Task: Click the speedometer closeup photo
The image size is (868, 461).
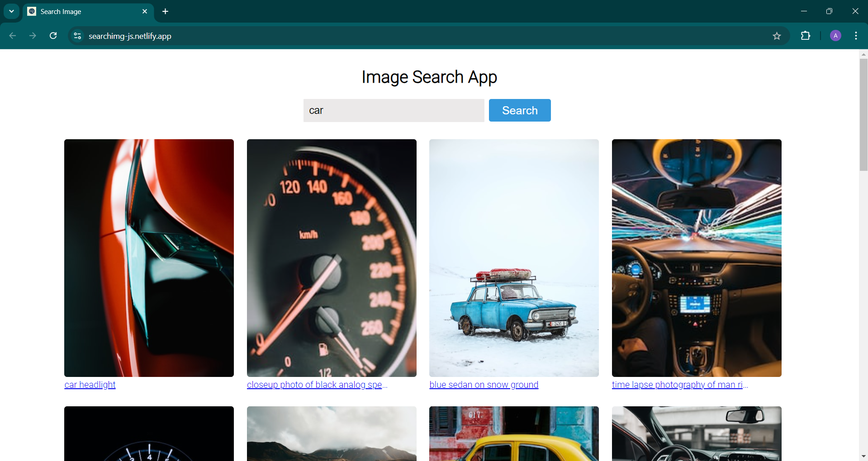Action: (332, 258)
